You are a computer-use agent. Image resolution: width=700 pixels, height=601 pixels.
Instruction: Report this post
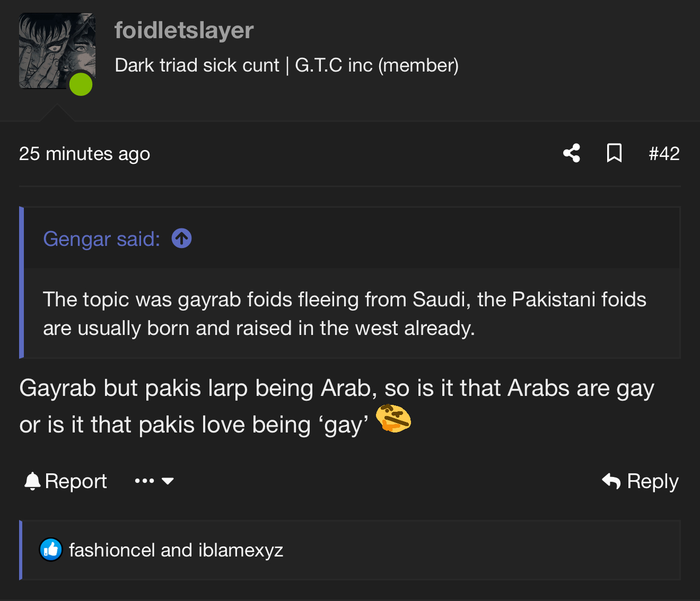coord(75,481)
